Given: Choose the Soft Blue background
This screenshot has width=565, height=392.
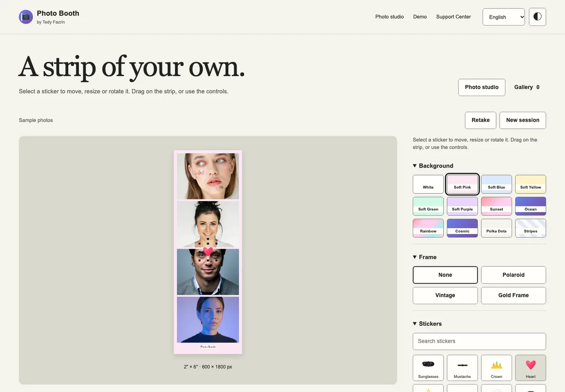Looking at the screenshot, I should coord(497,184).
